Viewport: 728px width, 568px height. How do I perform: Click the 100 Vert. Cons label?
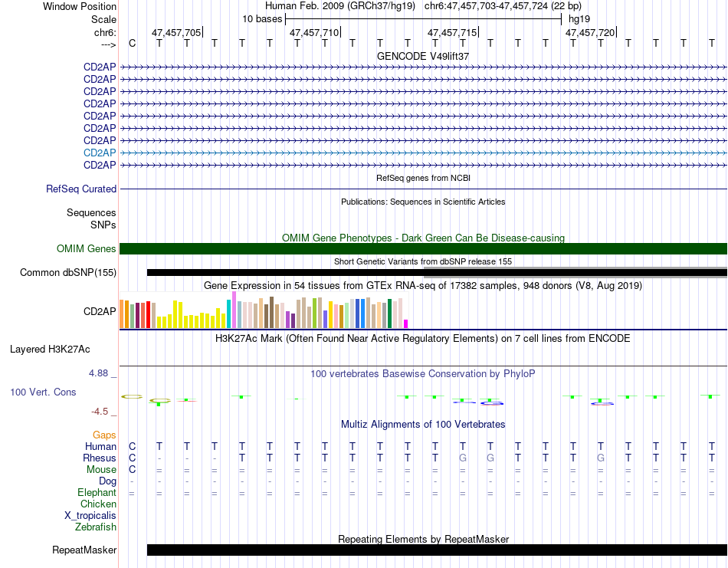(x=43, y=392)
